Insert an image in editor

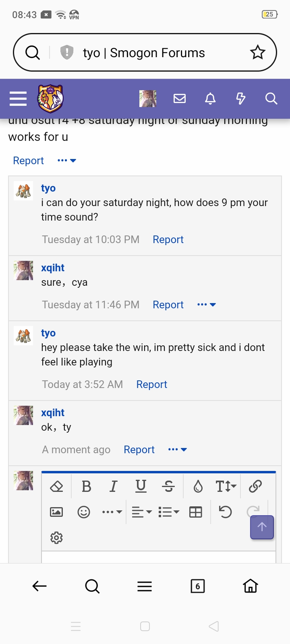coord(56,512)
